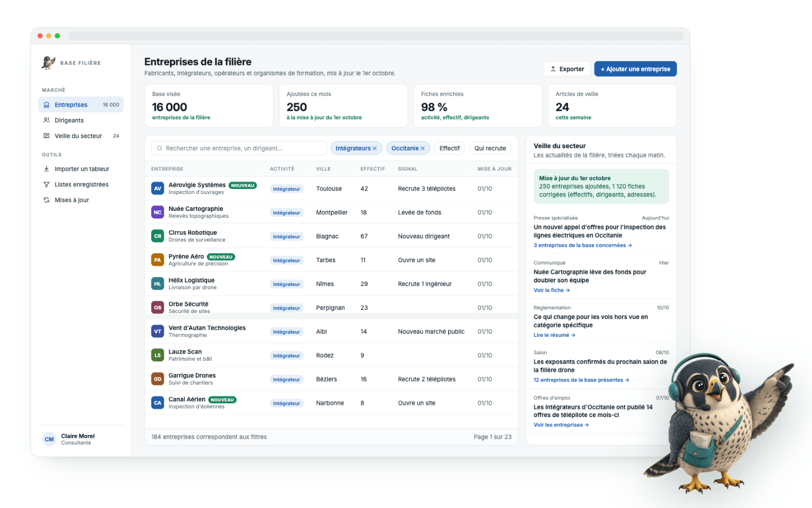
Task: Click the OS avatar for Orbe Sécurité
Action: coord(158,307)
